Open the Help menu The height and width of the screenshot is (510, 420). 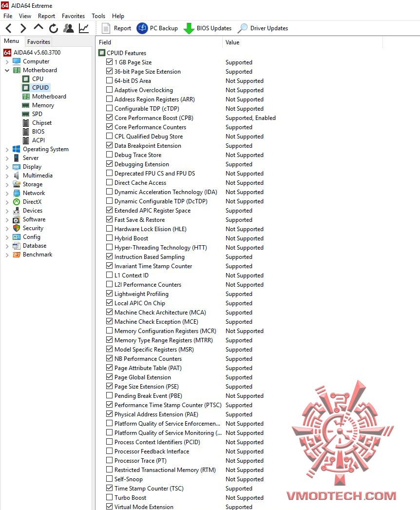coord(118,16)
